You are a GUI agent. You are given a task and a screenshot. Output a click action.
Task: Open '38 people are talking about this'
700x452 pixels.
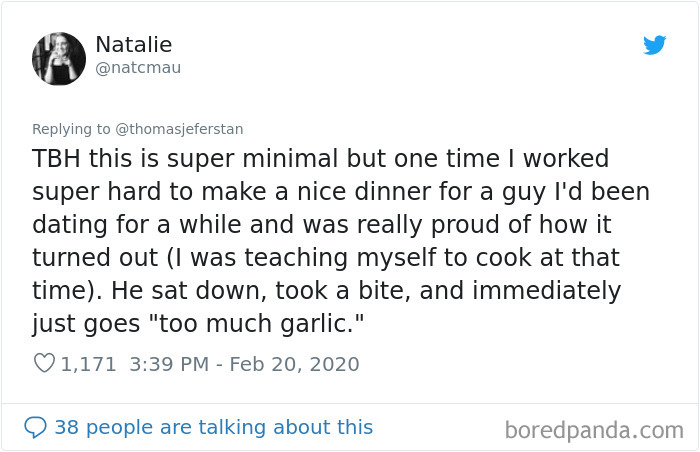pyautogui.click(x=213, y=427)
